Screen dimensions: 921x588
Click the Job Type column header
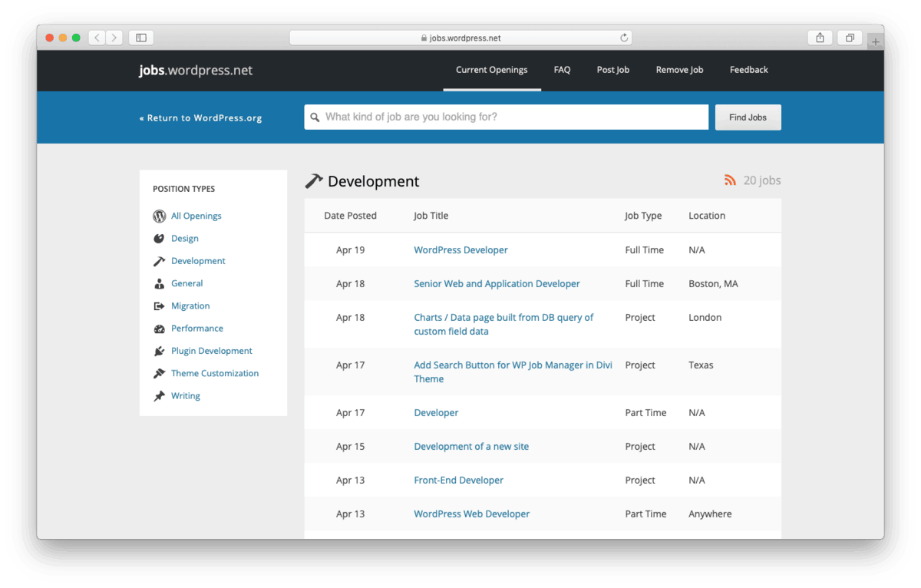[x=643, y=216]
